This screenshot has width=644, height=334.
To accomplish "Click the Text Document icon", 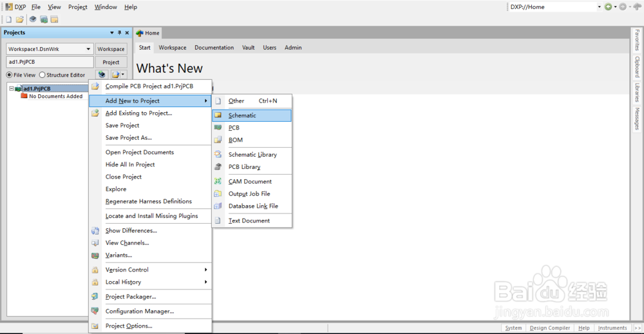I will 218,221.
